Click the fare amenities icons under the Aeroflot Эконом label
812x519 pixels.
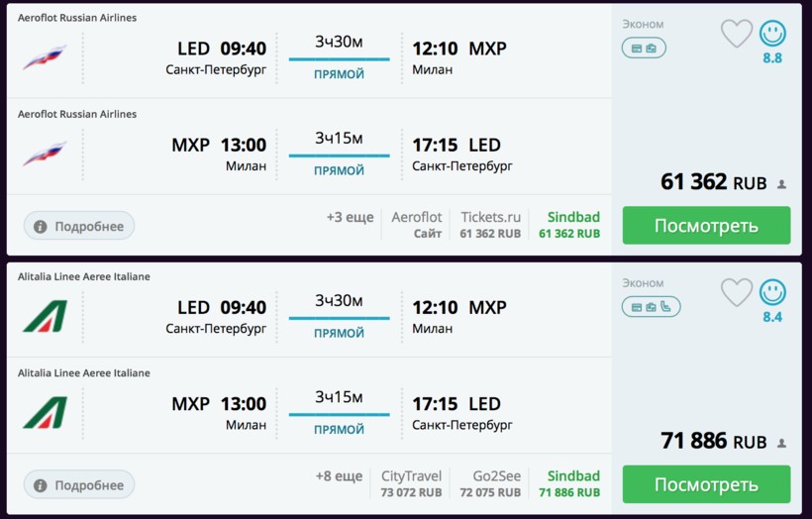[644, 48]
